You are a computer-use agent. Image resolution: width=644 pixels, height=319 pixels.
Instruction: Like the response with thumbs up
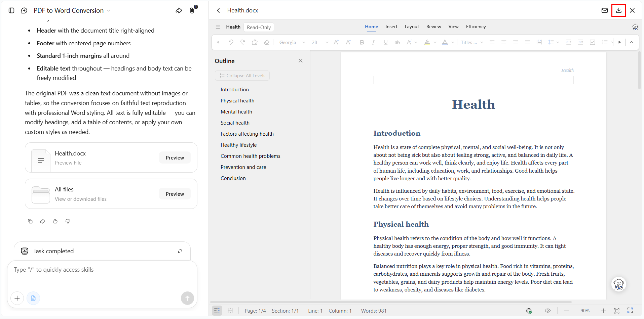tap(55, 221)
